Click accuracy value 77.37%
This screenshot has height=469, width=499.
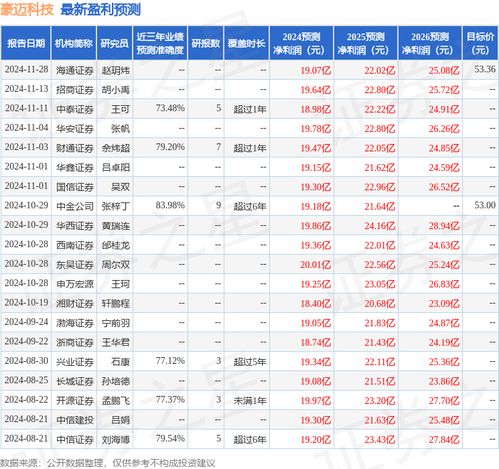pos(170,399)
